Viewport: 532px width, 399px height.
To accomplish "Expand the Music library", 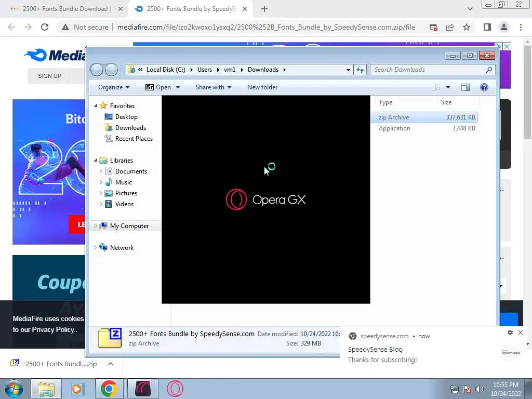I will 101,182.
